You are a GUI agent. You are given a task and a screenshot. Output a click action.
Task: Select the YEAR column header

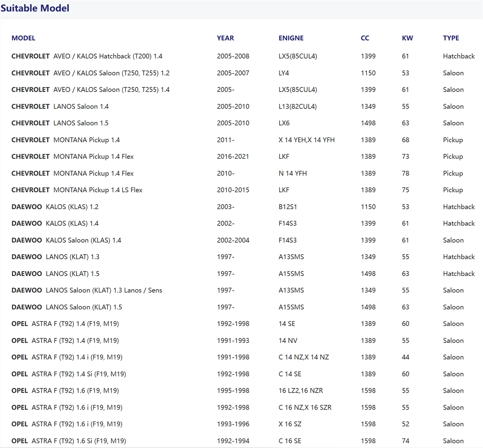point(225,38)
